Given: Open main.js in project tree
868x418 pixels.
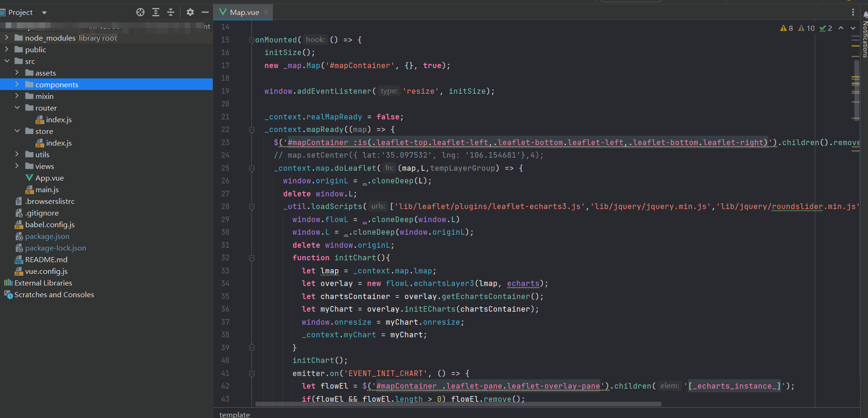Looking at the screenshot, I should tap(47, 189).
